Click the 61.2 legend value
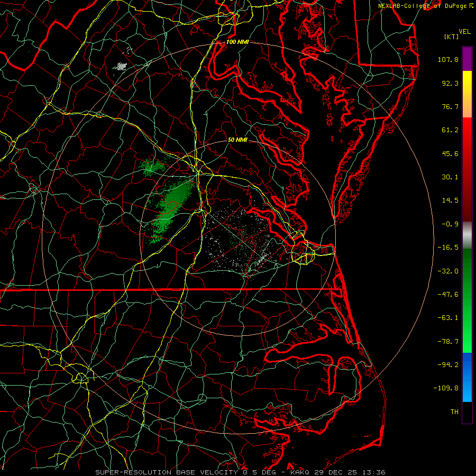The width and height of the screenshot is (476, 476). pos(450,130)
